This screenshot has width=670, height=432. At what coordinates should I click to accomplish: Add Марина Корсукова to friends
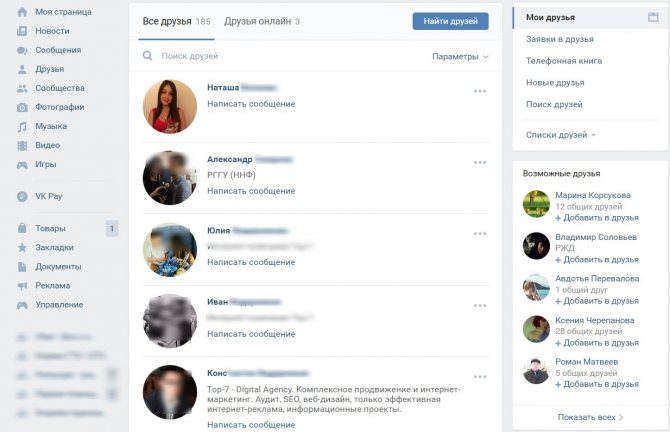tap(597, 218)
